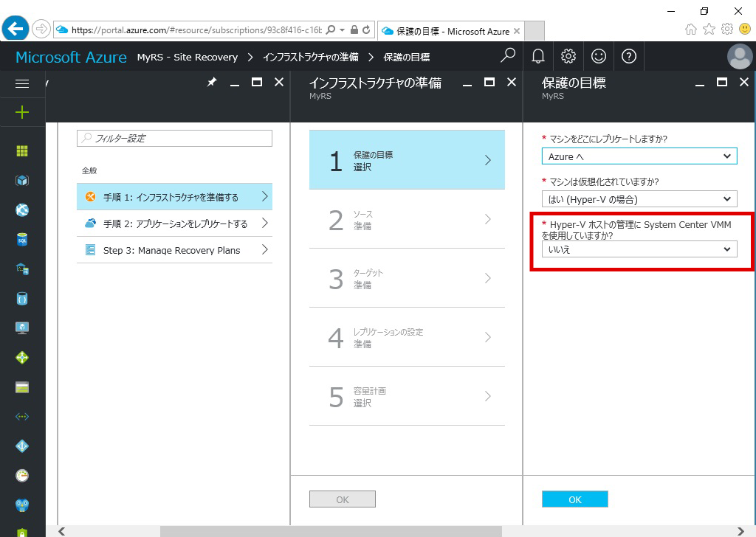This screenshot has height=537, width=756.
Task: Refresh the page with reload icon
Action: click(x=366, y=30)
